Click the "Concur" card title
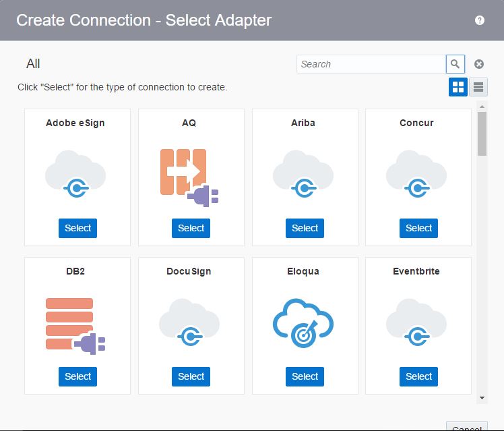This screenshot has width=504, height=431. click(416, 123)
